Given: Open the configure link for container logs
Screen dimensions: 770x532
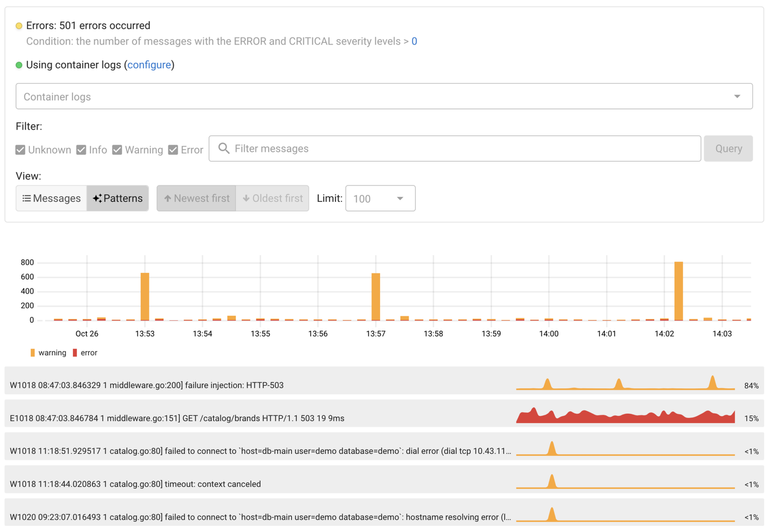Looking at the screenshot, I should pyautogui.click(x=149, y=64).
